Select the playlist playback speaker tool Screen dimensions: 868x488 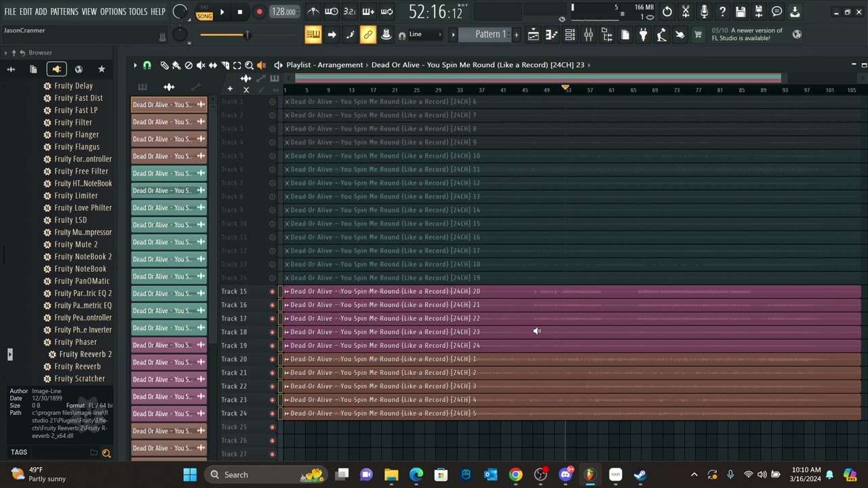tap(261, 65)
